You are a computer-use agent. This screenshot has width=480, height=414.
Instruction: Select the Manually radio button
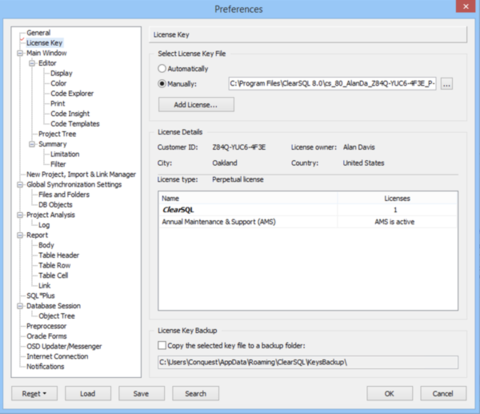pyautogui.click(x=162, y=84)
